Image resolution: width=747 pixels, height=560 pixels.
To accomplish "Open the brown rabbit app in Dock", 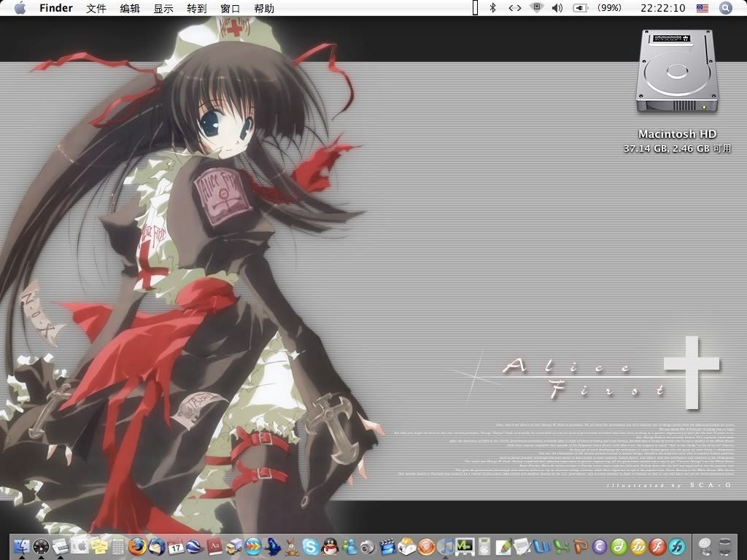I will 291,547.
